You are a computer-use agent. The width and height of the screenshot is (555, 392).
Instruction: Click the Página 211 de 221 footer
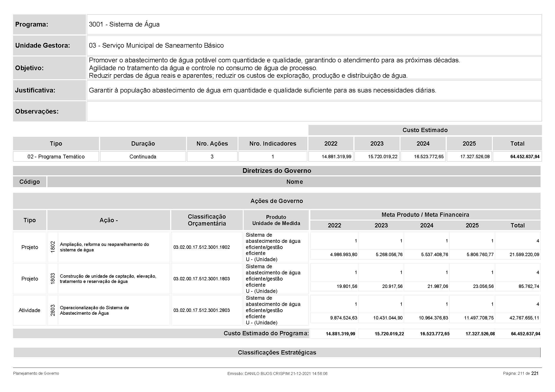[x=520, y=374]
